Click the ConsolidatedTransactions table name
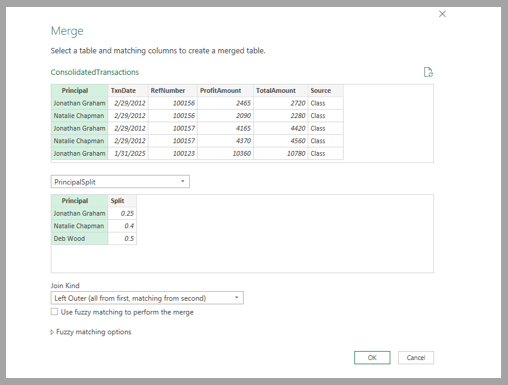508x385 pixels. tap(95, 72)
